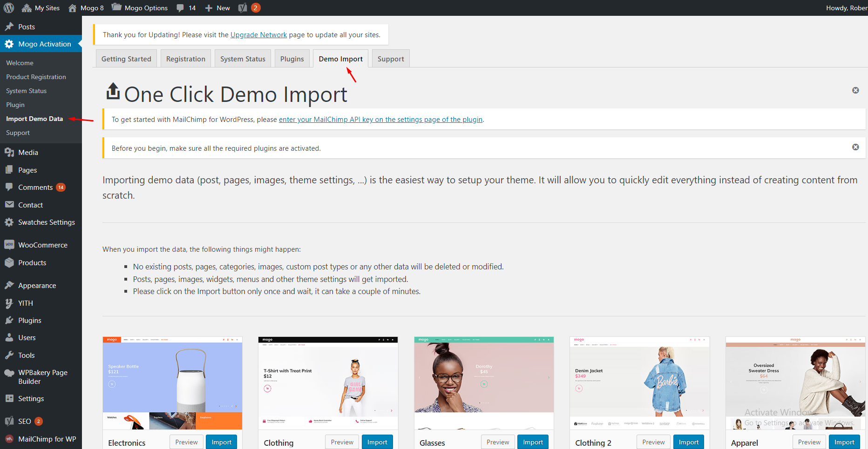Viewport: 868px width, 449px height.
Task: Select Import Demo Data in sidebar
Action: 34,119
